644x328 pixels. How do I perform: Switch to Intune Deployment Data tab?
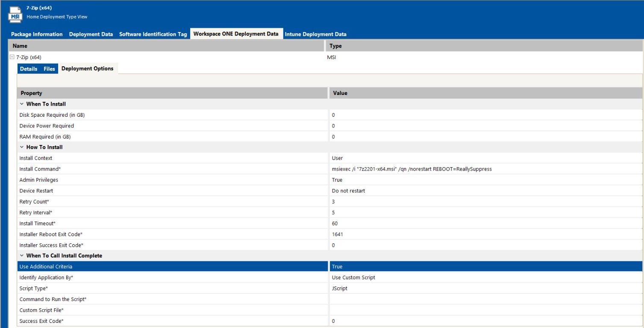(x=315, y=34)
